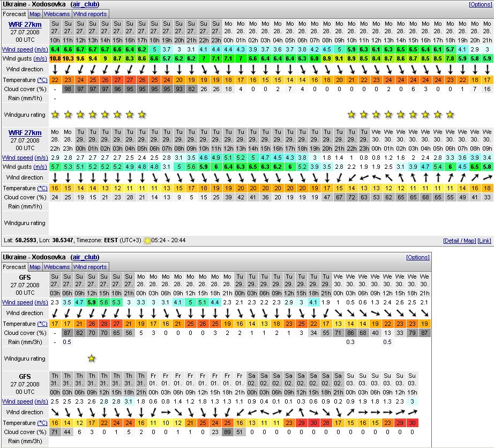This screenshot has height=448, width=494.
Task: Select the Forecast tab in the lower widget
Action: 14,267
